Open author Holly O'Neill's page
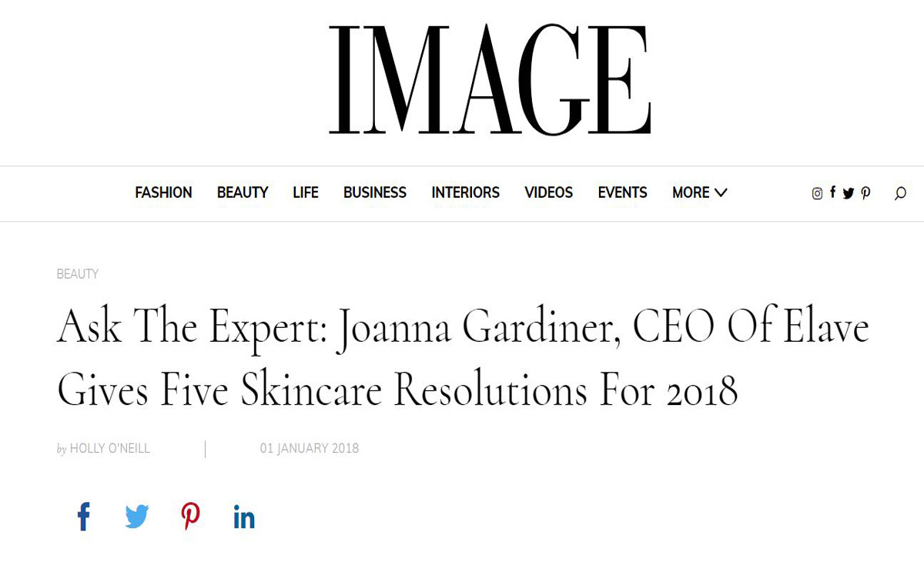 (x=110, y=449)
